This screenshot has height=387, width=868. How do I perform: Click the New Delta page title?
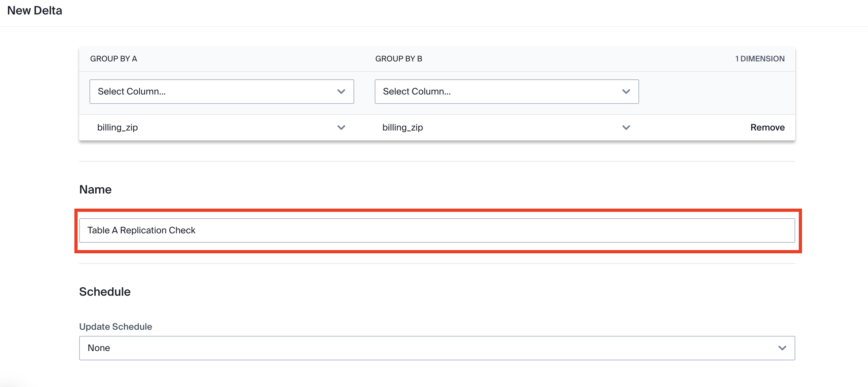35,11
